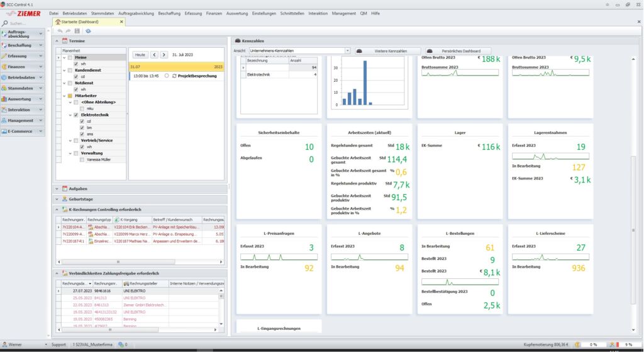Toggle the Elektrotechnik department checkbox

(x=76, y=115)
